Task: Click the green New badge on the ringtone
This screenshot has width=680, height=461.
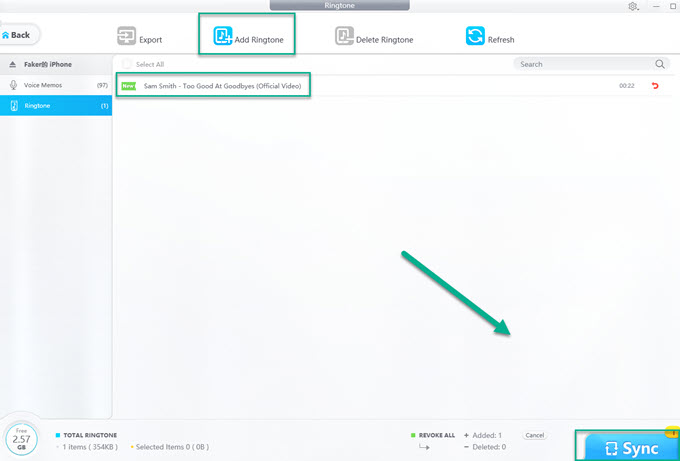Action: 128,86
